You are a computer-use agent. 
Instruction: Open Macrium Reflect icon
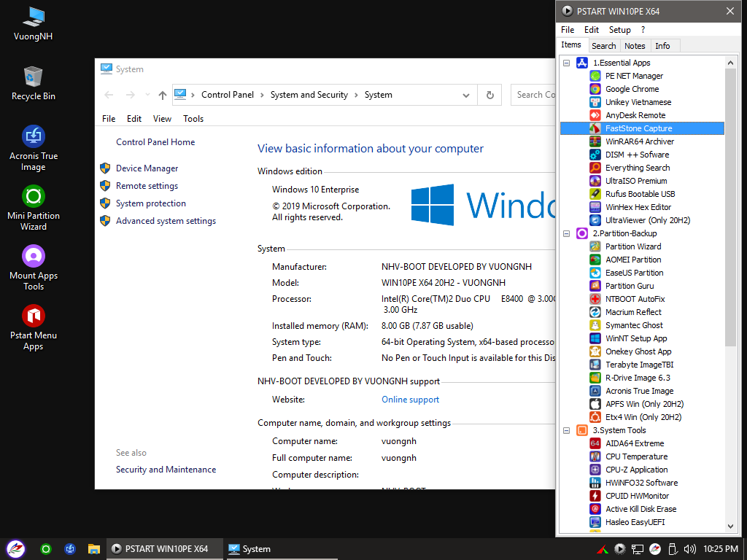click(x=595, y=312)
